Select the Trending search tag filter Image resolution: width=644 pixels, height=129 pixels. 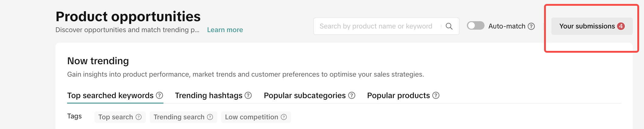point(179,117)
